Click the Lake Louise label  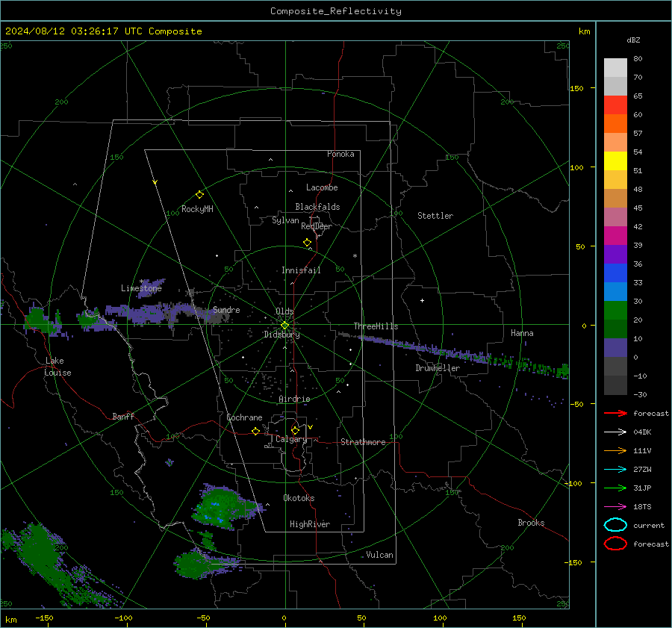point(57,367)
